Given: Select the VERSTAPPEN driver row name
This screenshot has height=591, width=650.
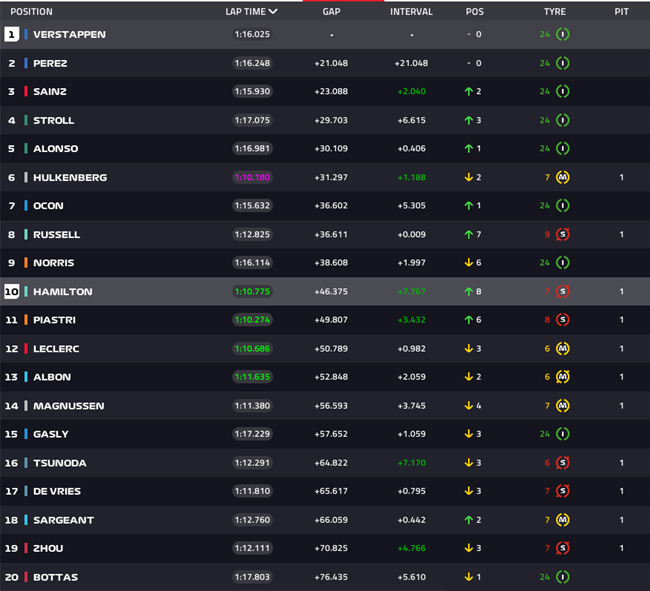Looking at the screenshot, I should (69, 34).
